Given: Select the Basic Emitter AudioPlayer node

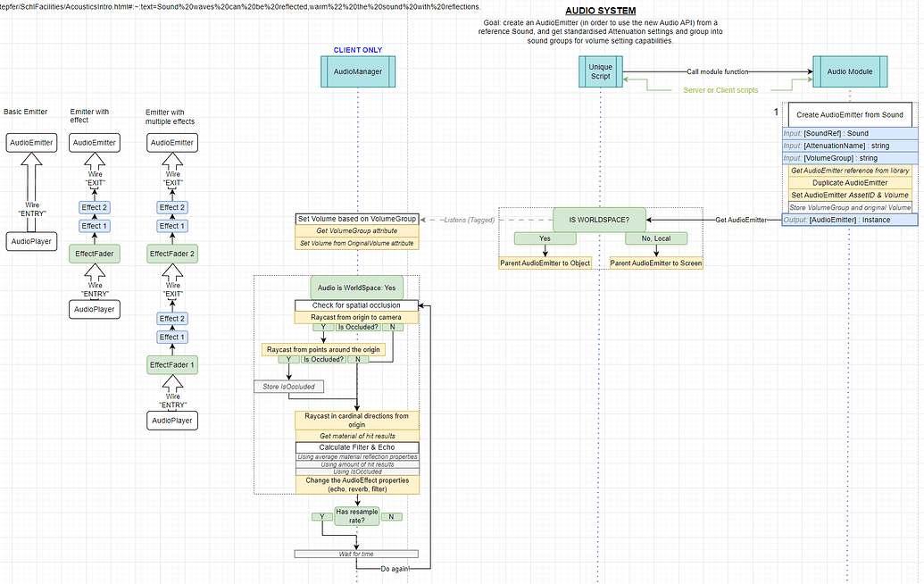Looking at the screenshot, I should tap(32, 241).
